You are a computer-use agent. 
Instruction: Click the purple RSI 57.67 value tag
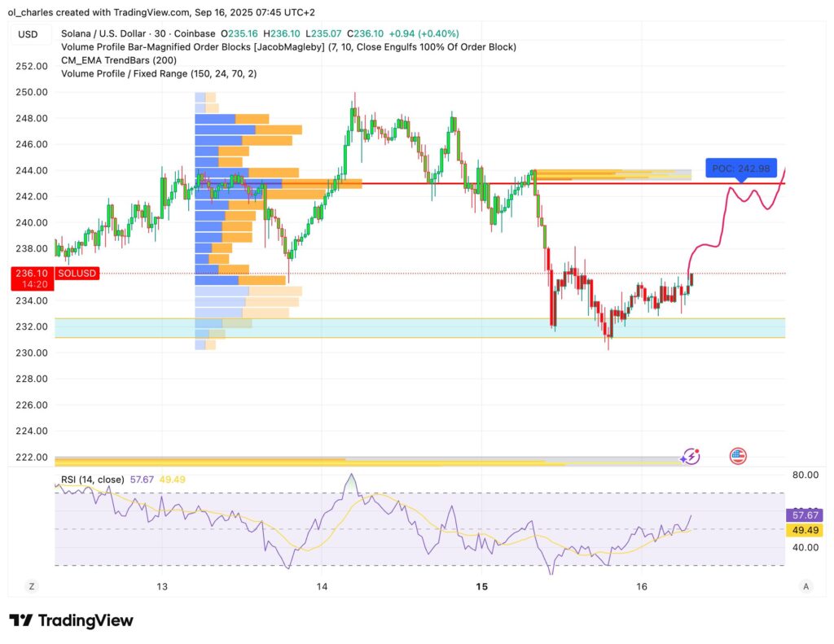tap(803, 515)
